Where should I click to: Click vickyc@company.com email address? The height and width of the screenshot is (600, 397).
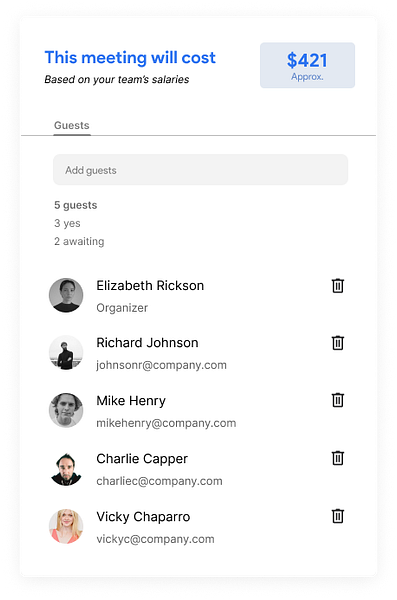point(155,539)
